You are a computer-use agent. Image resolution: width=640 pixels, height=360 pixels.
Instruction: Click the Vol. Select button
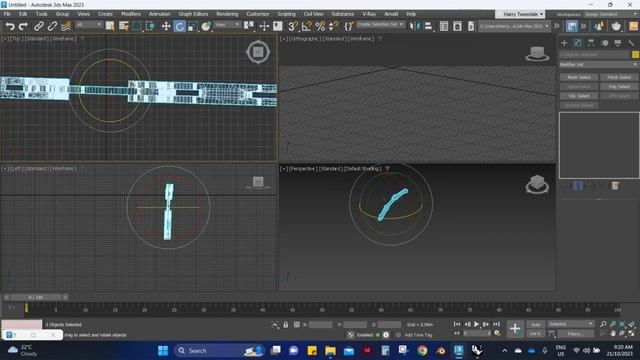[579, 96]
